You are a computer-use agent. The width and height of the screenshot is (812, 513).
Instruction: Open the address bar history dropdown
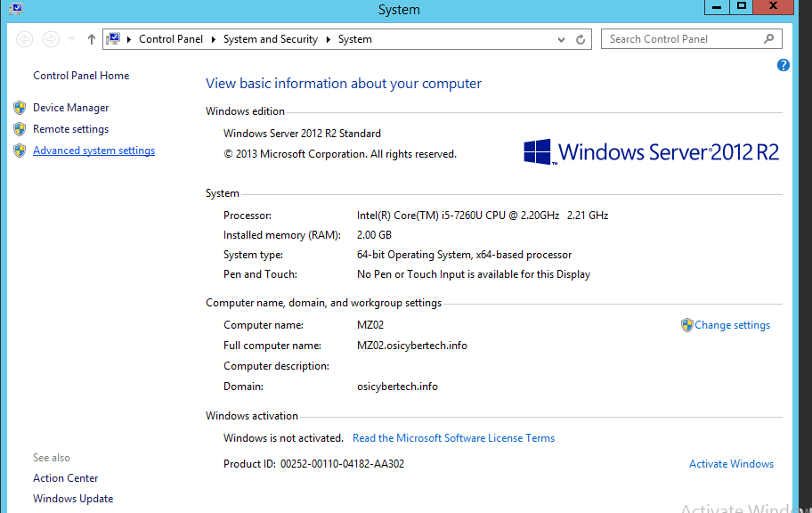pyautogui.click(x=561, y=39)
